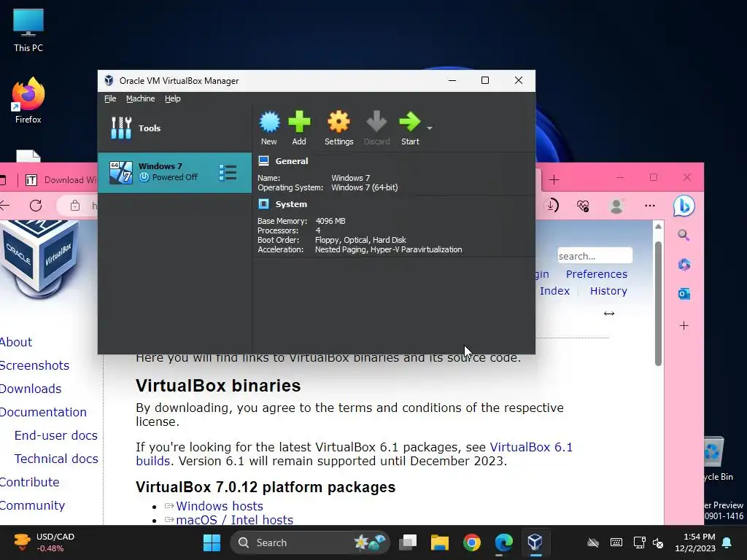Click the System section header
Image resolution: width=747 pixels, height=560 pixels.
291,204
